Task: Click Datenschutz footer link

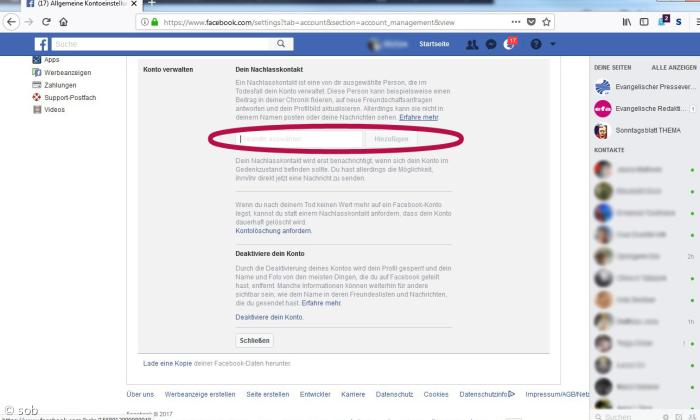Action: [395, 395]
